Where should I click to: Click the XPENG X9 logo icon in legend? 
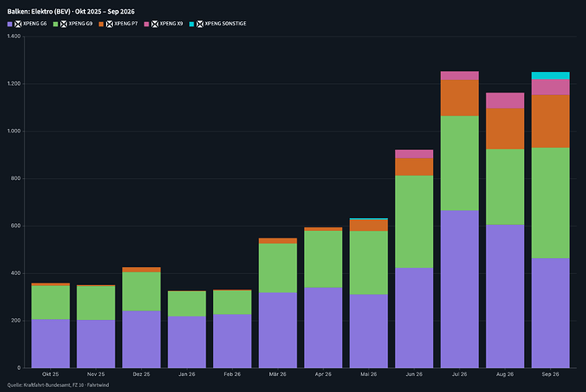tap(155, 24)
